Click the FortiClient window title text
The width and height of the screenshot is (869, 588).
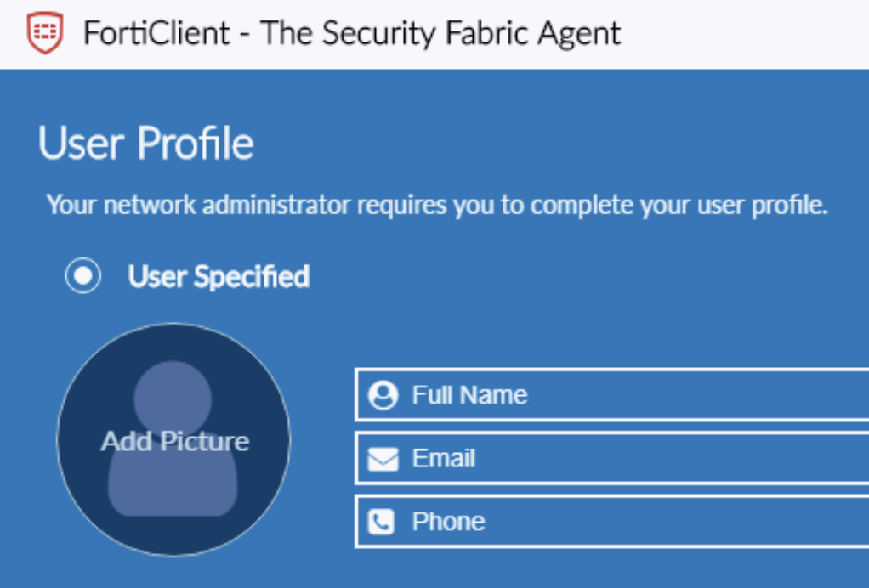click(352, 34)
